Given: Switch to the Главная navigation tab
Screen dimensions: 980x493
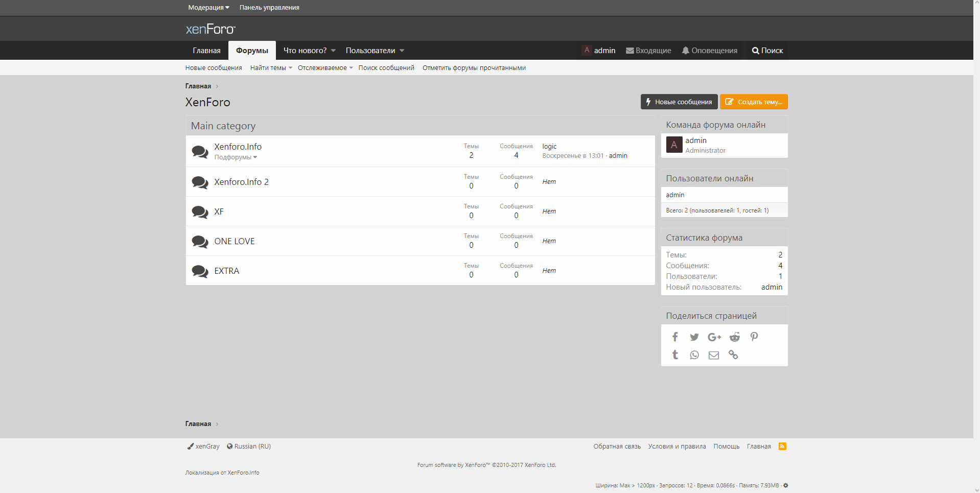Looking at the screenshot, I should [206, 51].
